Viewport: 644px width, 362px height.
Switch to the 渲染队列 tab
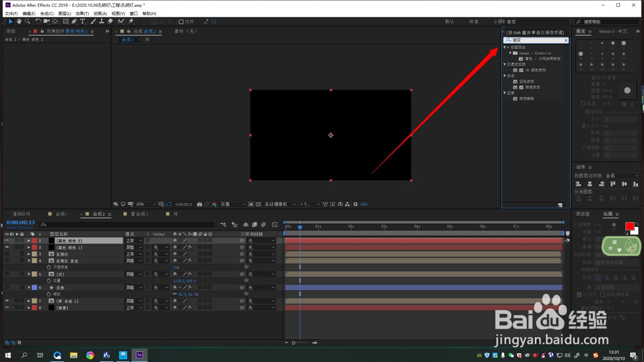tap(21, 214)
